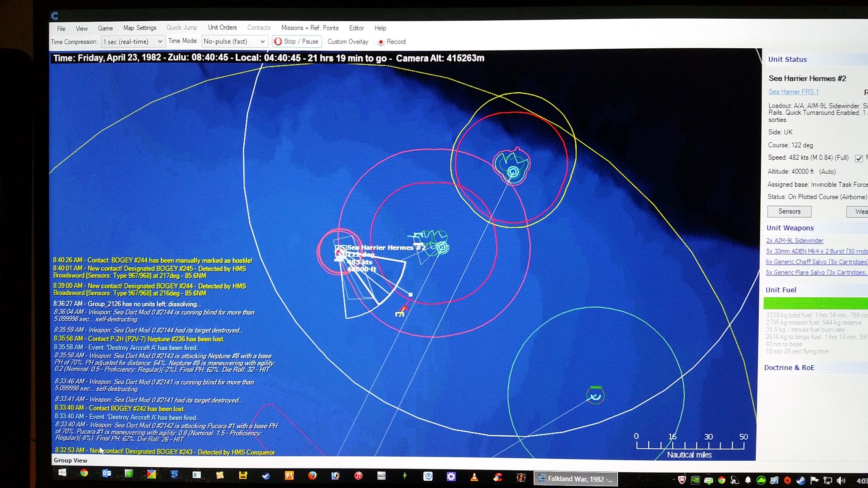This screenshot has height=488, width=868.
Task: Click the BOGEY #244 marked hostile log message
Action: point(153,261)
